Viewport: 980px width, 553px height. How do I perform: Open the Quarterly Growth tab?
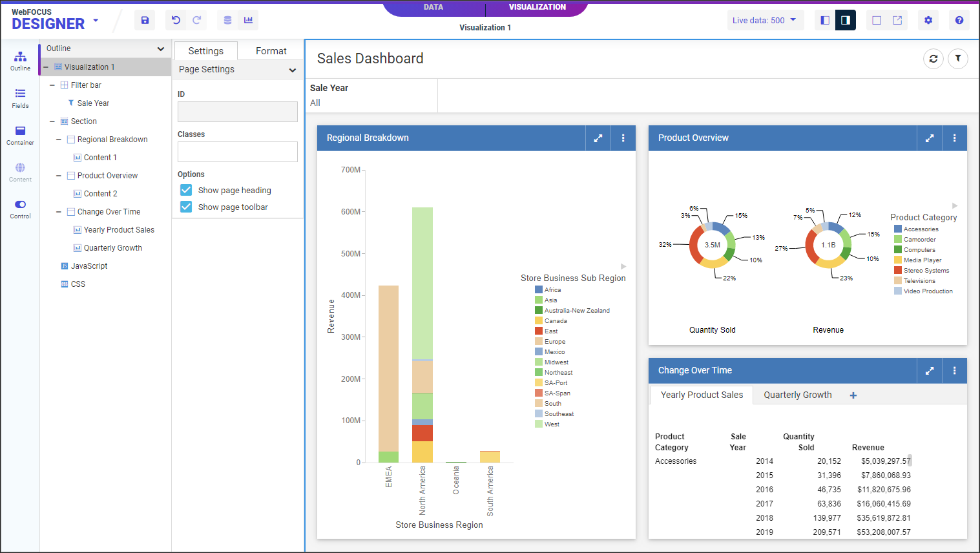[x=797, y=395]
